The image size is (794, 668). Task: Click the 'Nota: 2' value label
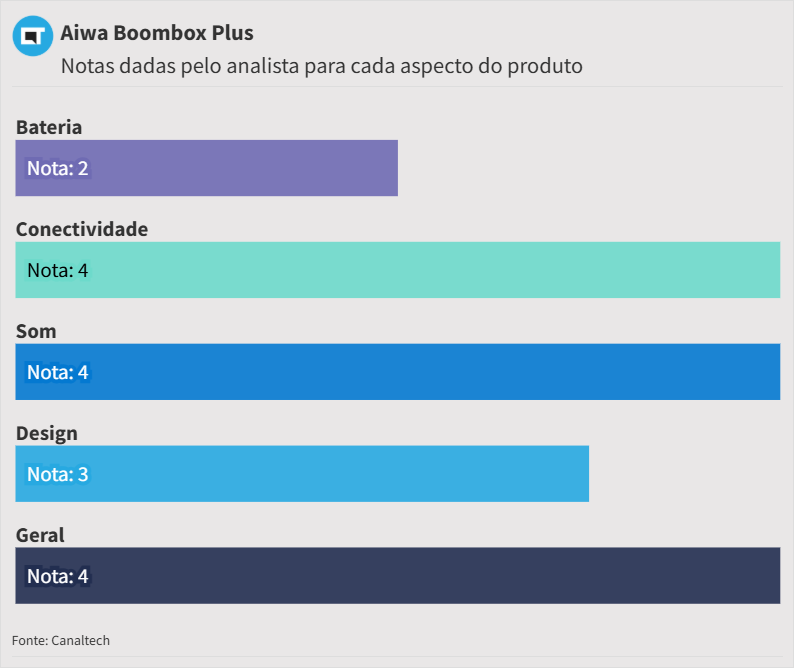(58, 168)
